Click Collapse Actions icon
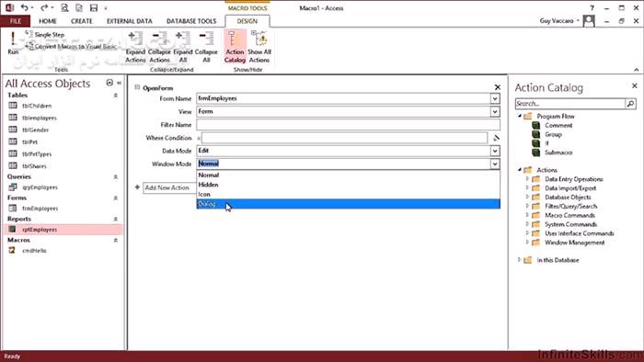The image size is (644, 362). coord(159,47)
